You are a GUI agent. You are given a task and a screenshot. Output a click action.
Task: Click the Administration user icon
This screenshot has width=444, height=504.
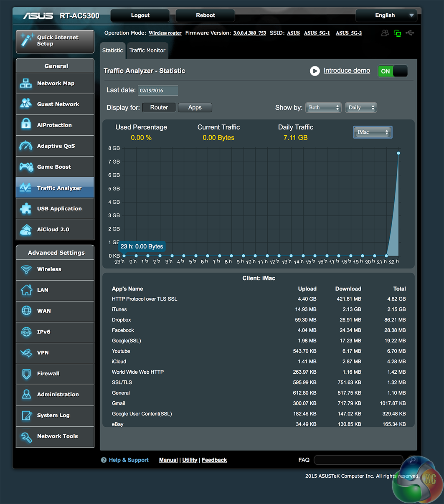coord(26,395)
